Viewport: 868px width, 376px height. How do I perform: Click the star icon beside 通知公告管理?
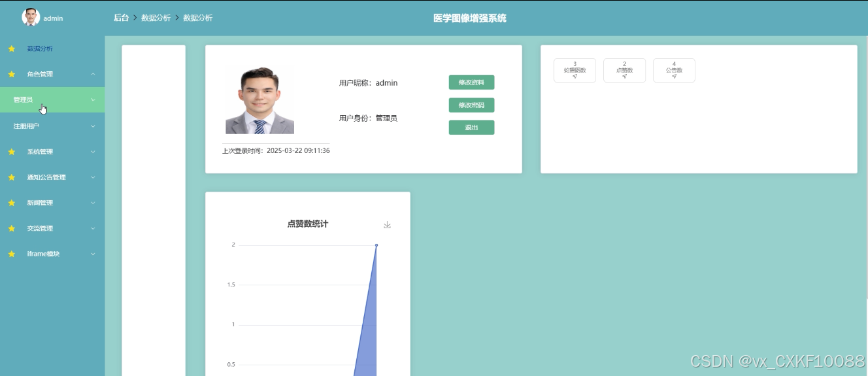pos(11,177)
